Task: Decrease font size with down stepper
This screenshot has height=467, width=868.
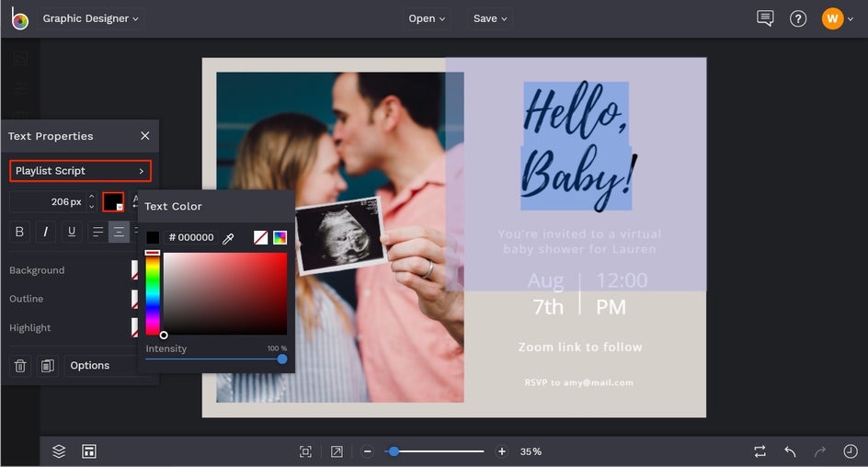Action: (92, 207)
